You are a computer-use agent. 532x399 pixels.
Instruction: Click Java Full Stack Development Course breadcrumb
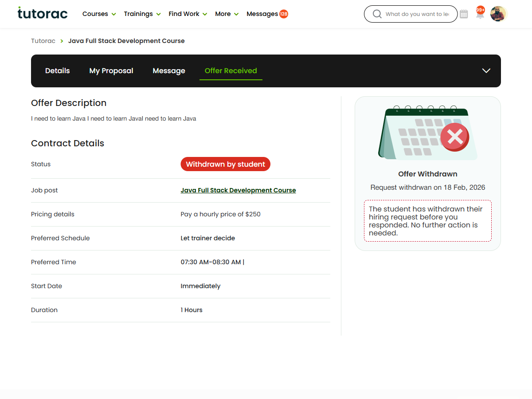click(126, 41)
